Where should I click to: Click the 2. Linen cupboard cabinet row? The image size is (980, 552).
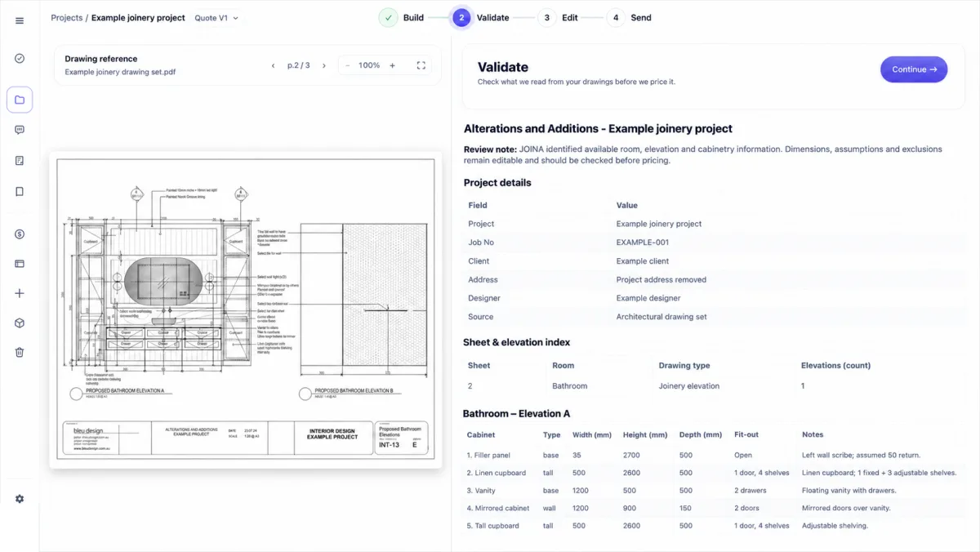click(x=715, y=473)
